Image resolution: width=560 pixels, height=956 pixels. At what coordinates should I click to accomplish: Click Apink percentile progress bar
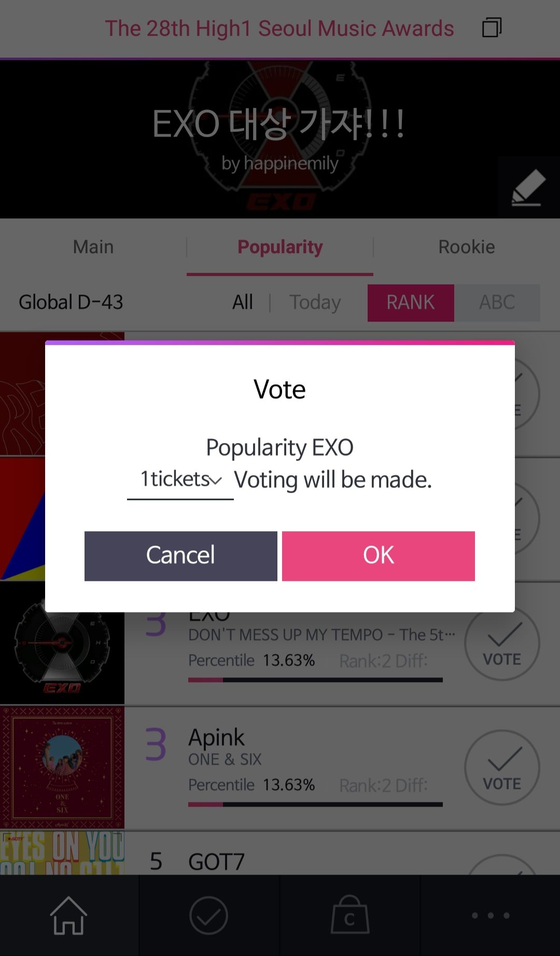(x=315, y=805)
